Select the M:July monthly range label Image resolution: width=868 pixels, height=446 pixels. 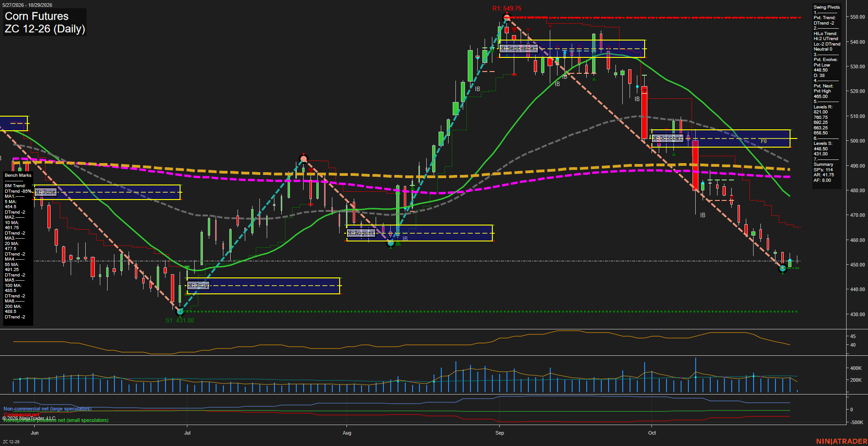pyautogui.click(x=198, y=285)
